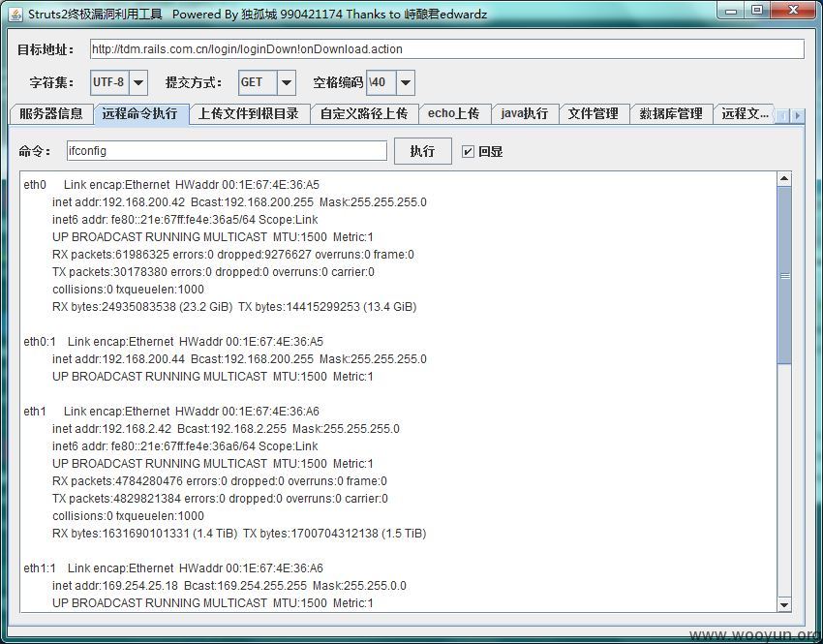This screenshot has height=644, width=823.
Task: Focus the 目标地址 URL input field
Action: pyautogui.click(x=446, y=49)
